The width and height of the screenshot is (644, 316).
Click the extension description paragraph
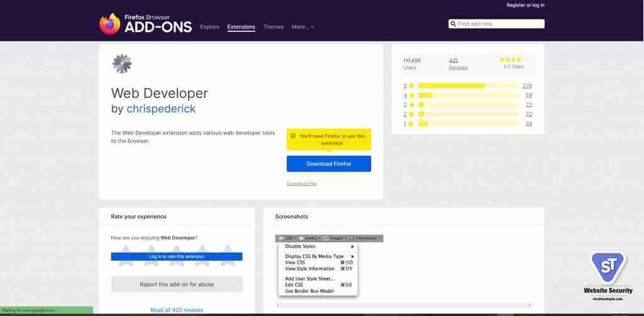193,137
